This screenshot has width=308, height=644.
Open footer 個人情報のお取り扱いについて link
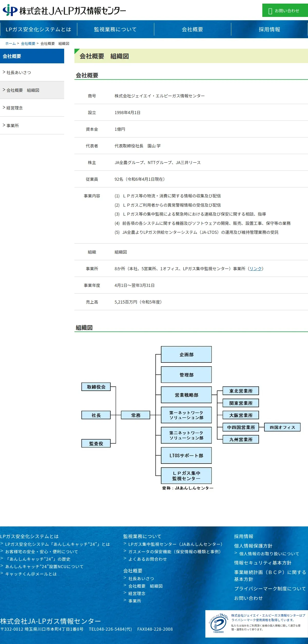click(269, 554)
